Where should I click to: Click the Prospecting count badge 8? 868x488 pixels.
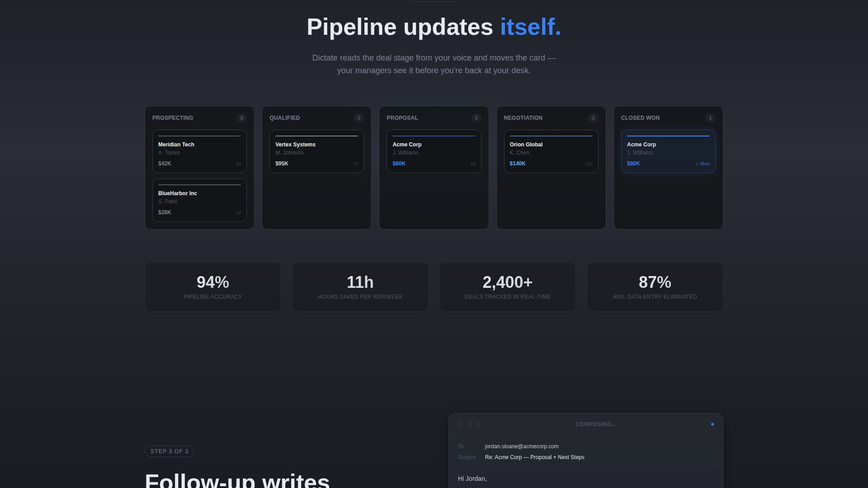tap(242, 118)
